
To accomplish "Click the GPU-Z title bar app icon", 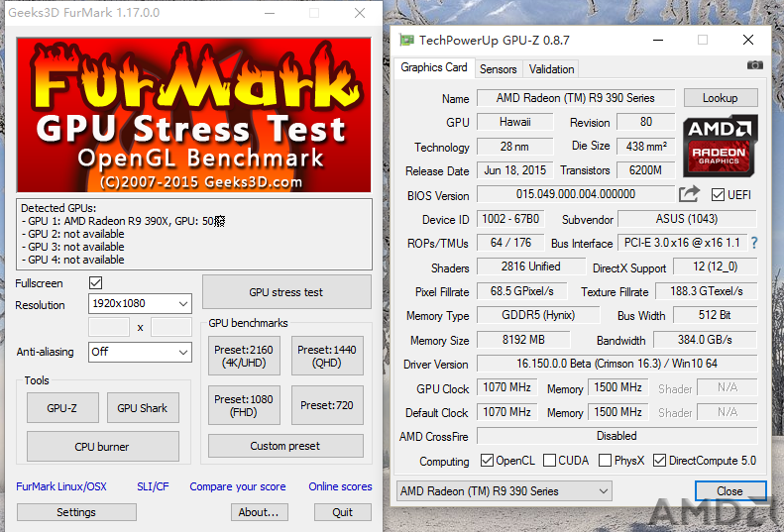I will 406,40.
